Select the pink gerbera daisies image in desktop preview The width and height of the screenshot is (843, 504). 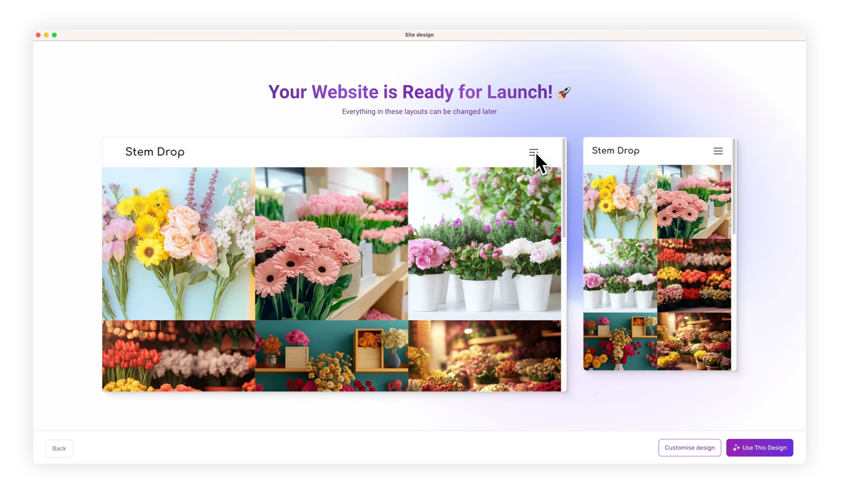pos(331,243)
